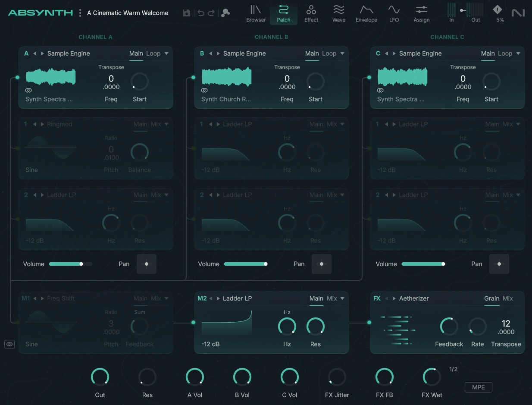Select next module in oscillator B

point(218,53)
